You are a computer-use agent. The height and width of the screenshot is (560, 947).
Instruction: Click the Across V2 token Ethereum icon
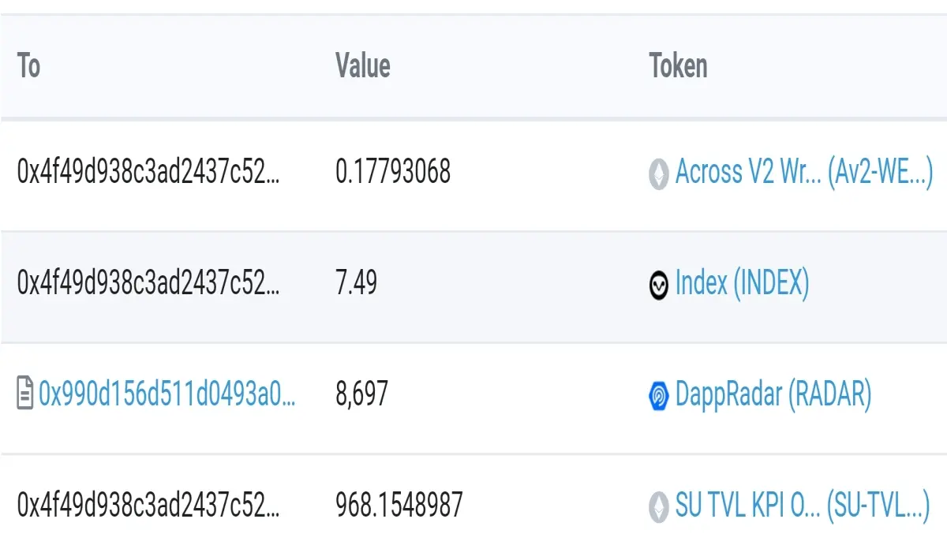click(x=658, y=174)
